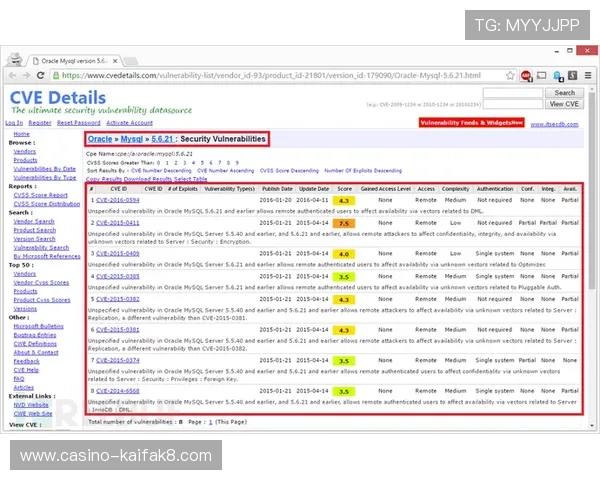Image resolution: width=600 pixels, height=480 pixels.
Task: Click the View CVE button
Action: coord(564,104)
